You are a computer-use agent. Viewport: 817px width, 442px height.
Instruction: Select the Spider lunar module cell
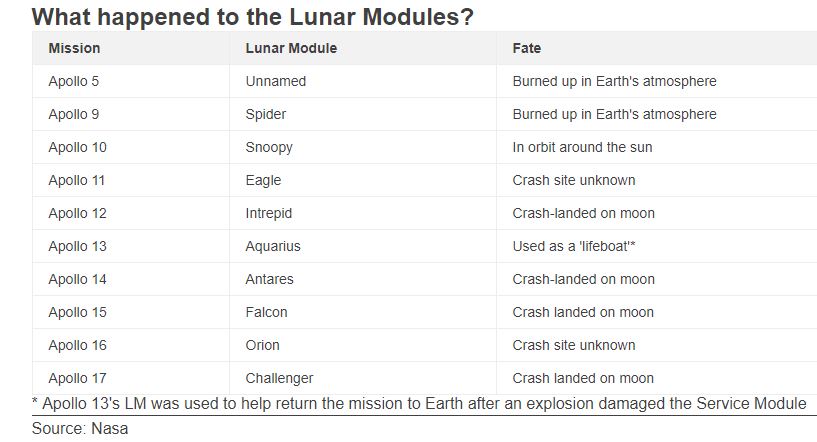tap(266, 114)
